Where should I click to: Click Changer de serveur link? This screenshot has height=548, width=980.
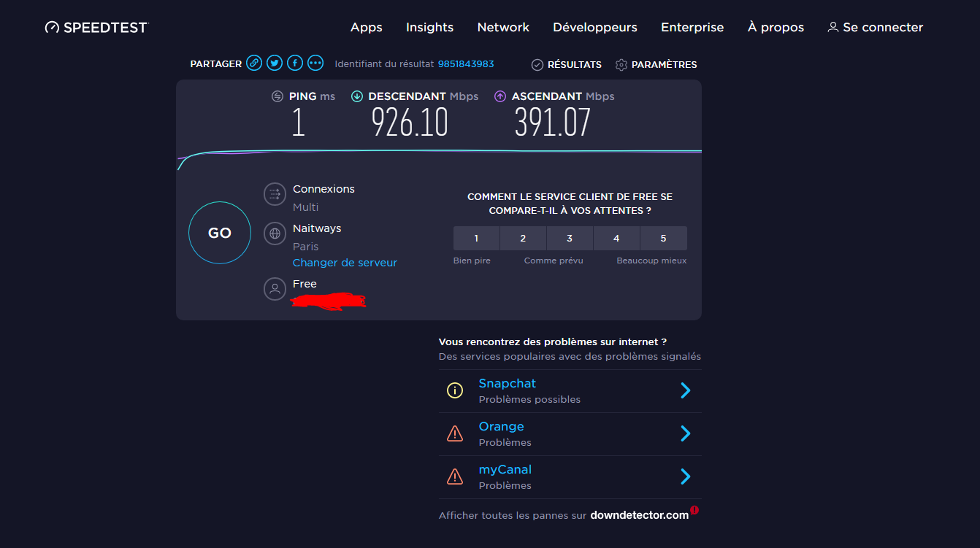345,263
